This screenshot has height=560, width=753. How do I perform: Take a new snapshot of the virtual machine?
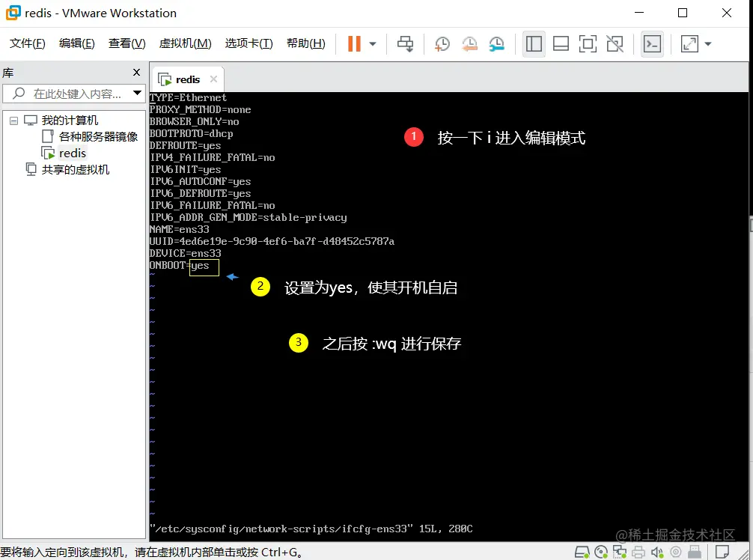[442, 43]
